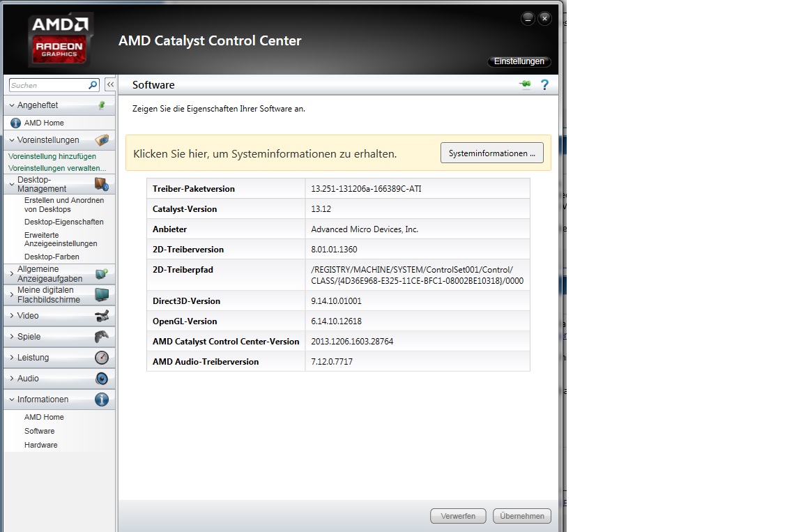This screenshot has width=803, height=532.
Task: Open Erweiterte Anzeigeeinstellungen page
Action: (x=61, y=239)
